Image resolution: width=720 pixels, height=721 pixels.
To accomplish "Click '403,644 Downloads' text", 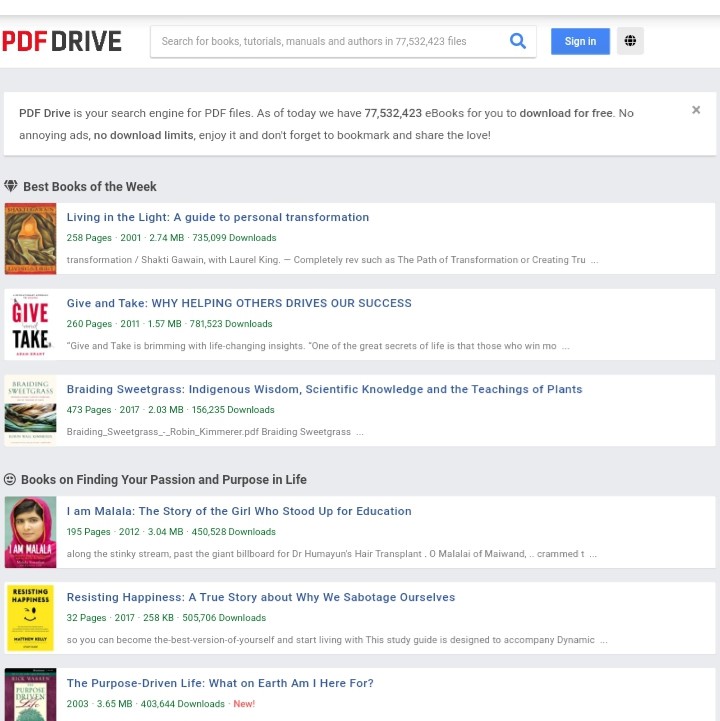I will coord(183,704).
